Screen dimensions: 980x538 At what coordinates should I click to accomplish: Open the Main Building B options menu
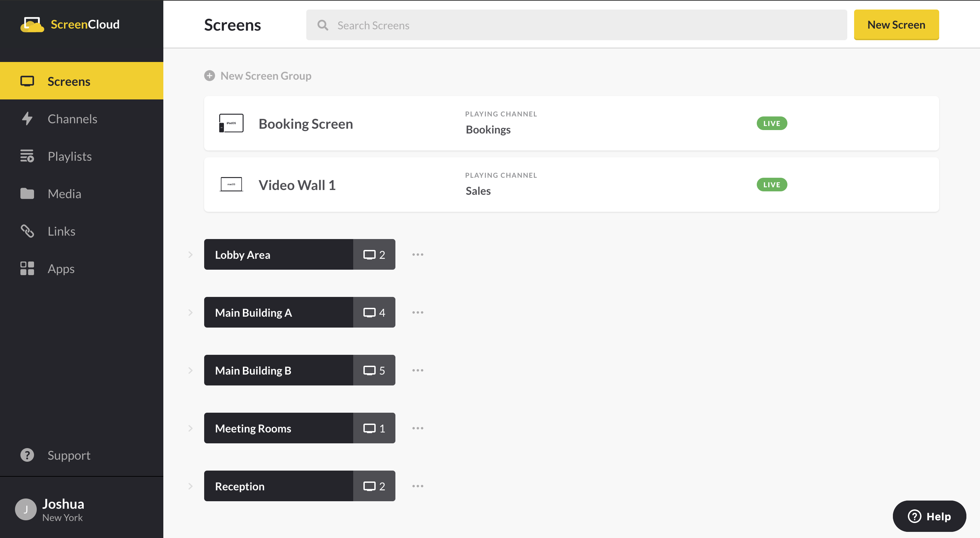pyautogui.click(x=418, y=370)
